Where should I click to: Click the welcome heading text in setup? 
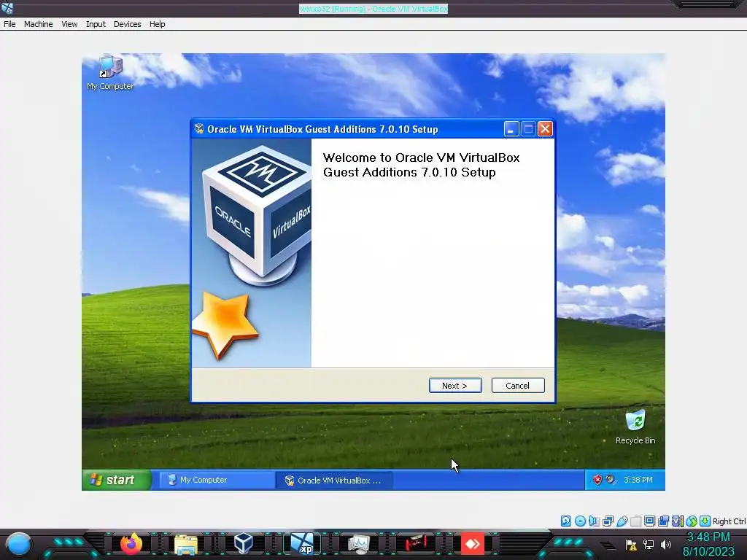click(x=421, y=165)
